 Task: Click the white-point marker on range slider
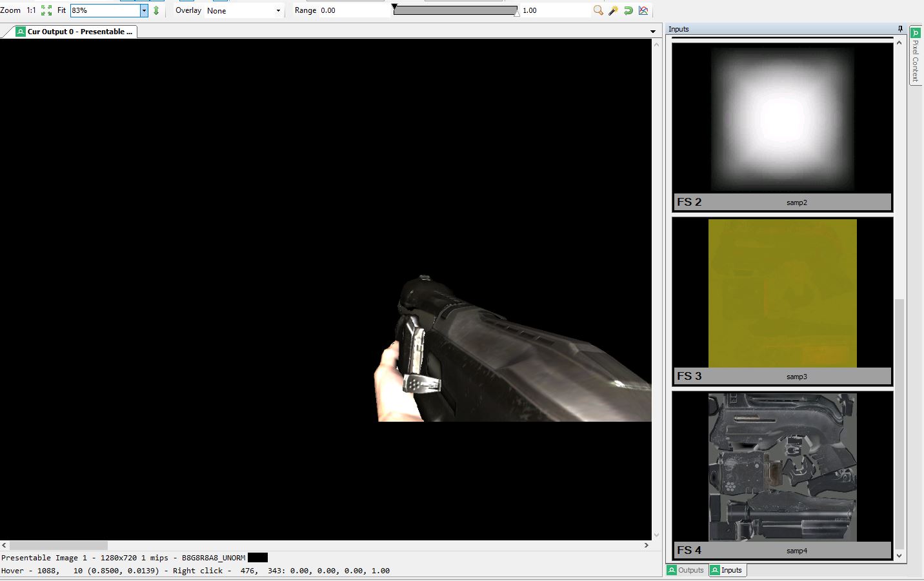[x=517, y=14]
